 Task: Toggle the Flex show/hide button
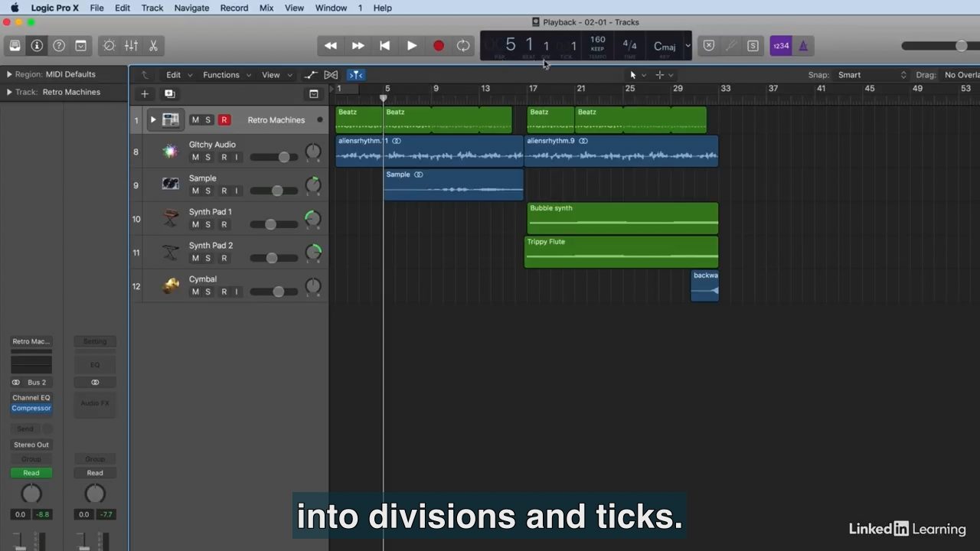[x=331, y=75]
